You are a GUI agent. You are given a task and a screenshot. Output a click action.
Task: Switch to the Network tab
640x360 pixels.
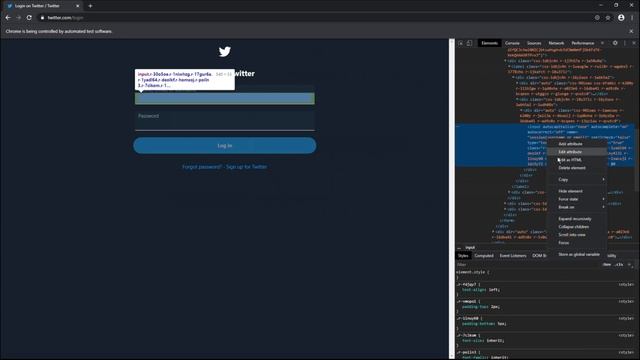(x=556, y=43)
